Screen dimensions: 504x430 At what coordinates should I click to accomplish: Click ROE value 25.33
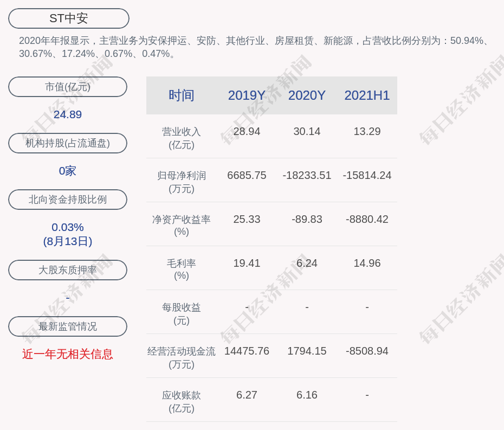(x=247, y=219)
